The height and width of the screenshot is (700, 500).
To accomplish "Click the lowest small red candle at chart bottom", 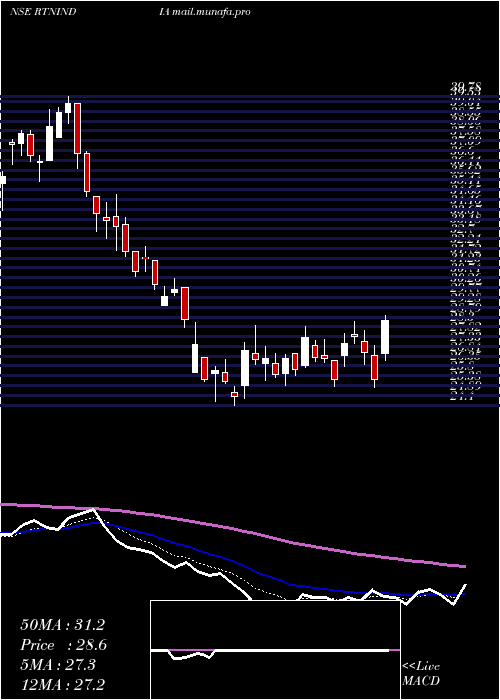I will (234, 395).
